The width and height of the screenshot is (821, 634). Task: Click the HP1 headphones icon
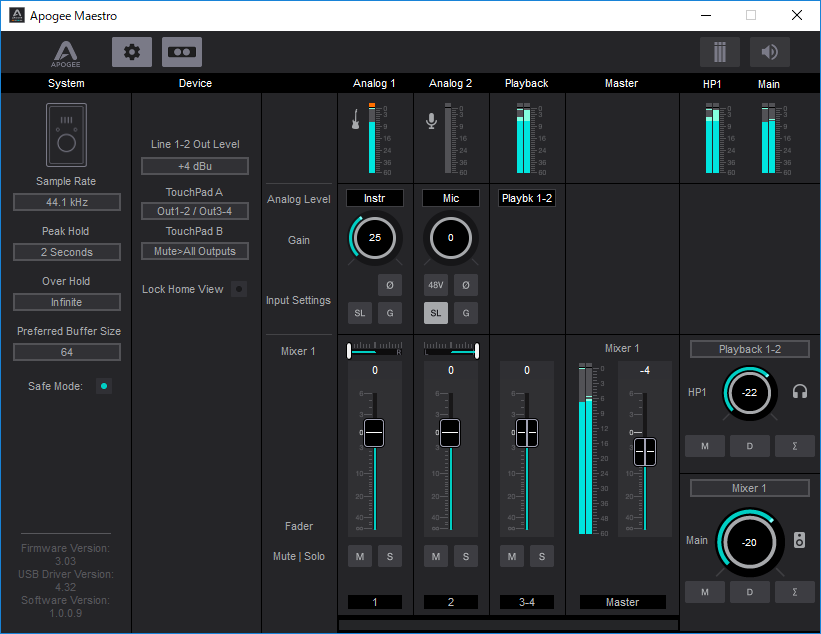(800, 392)
